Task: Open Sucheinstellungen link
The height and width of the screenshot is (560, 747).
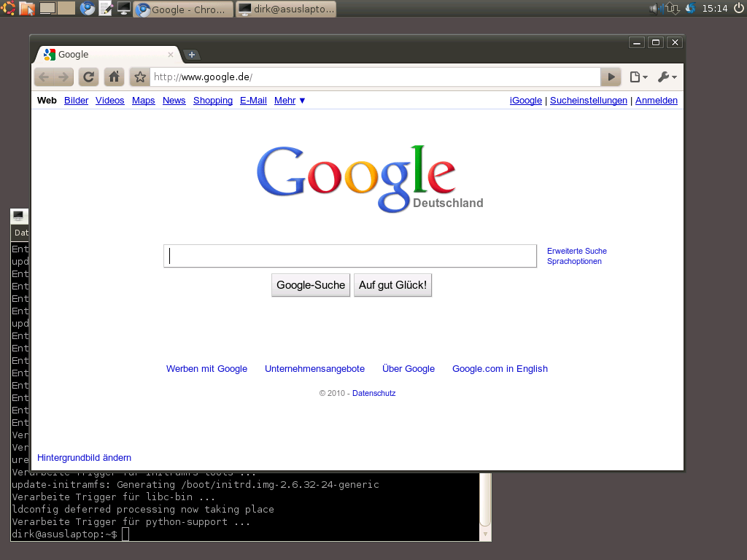Action: coord(589,101)
